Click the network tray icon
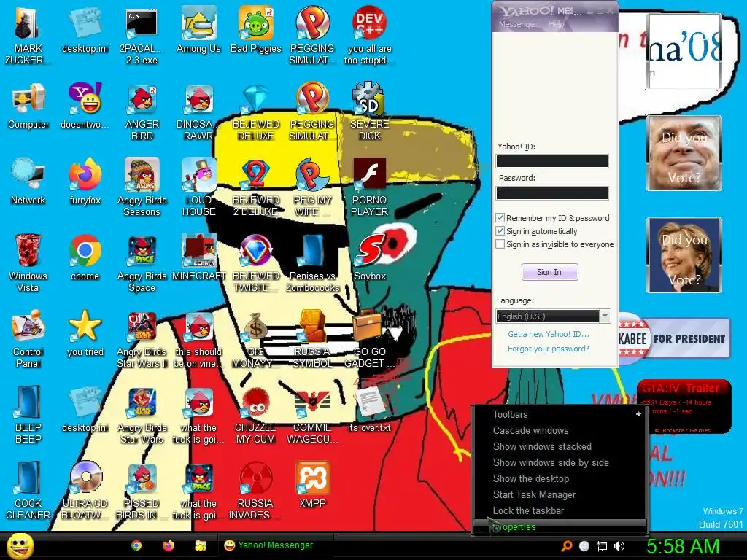This screenshot has height=560, width=747. click(x=602, y=546)
